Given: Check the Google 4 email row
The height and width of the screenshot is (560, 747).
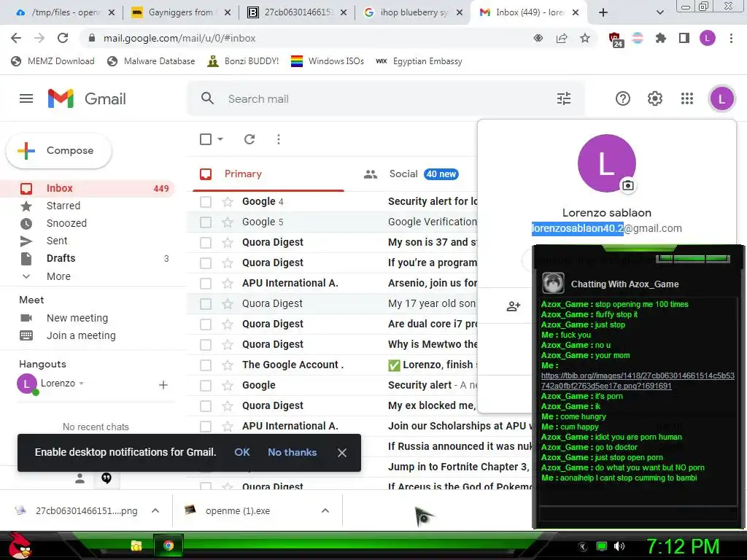Looking at the screenshot, I should [x=206, y=201].
